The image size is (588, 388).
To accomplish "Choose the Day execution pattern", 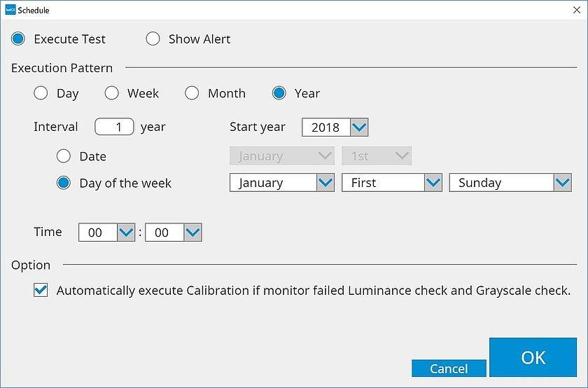I will [x=41, y=93].
